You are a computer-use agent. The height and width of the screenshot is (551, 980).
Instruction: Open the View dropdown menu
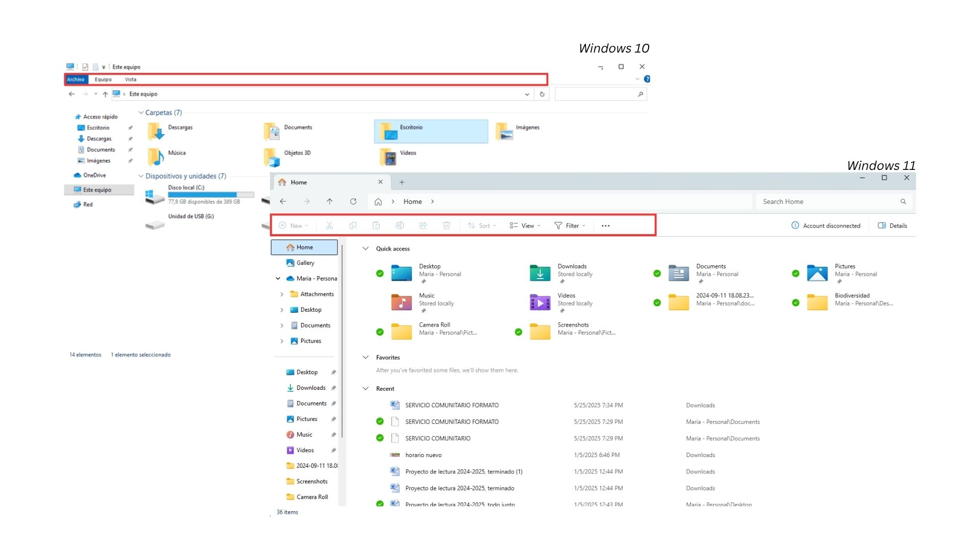pyautogui.click(x=525, y=226)
